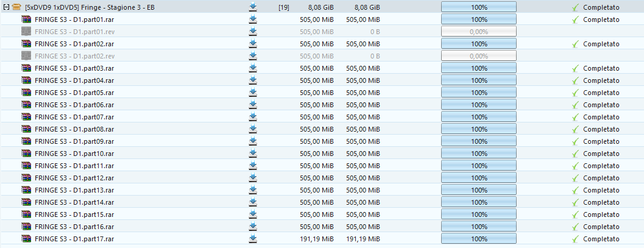Click the 100% progress bar of the package row

479,7
